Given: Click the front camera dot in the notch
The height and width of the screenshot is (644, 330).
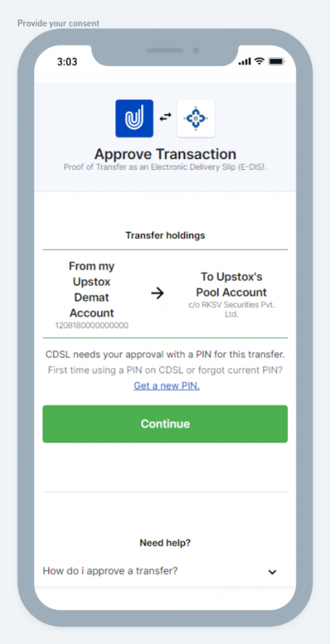Looking at the screenshot, I should click(x=196, y=50).
